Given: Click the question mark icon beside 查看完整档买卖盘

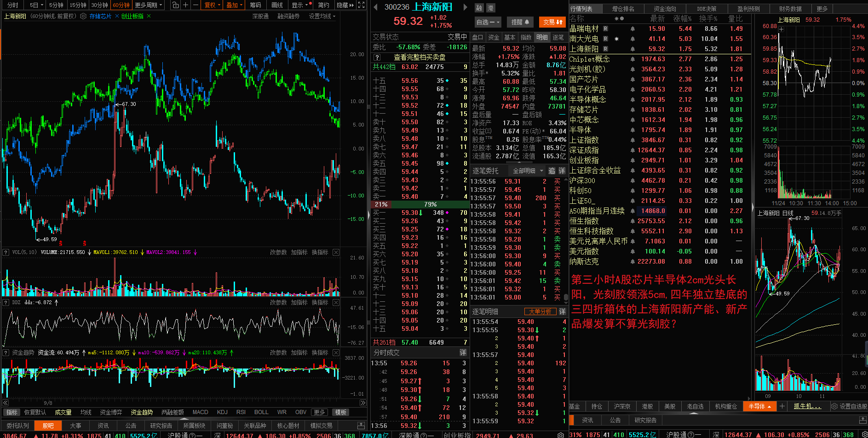Looking at the screenshot, I should pos(377,58).
